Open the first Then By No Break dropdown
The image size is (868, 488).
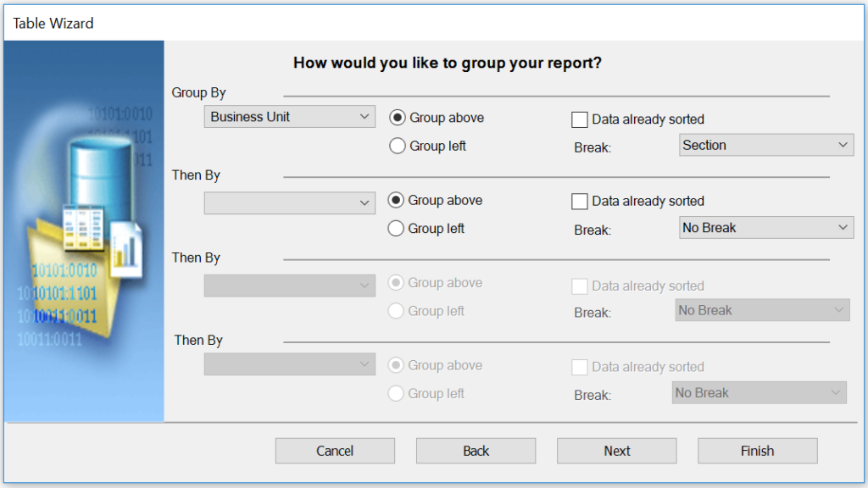click(x=766, y=227)
